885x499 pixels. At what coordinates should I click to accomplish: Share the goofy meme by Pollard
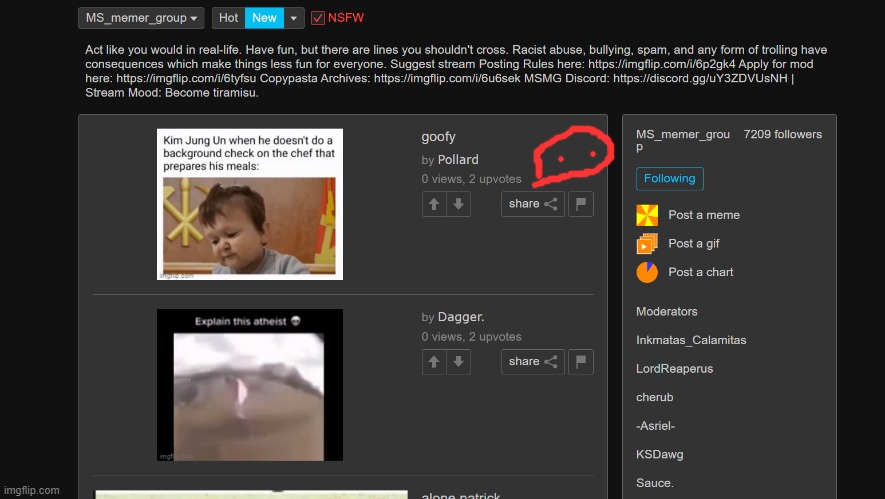[533, 204]
